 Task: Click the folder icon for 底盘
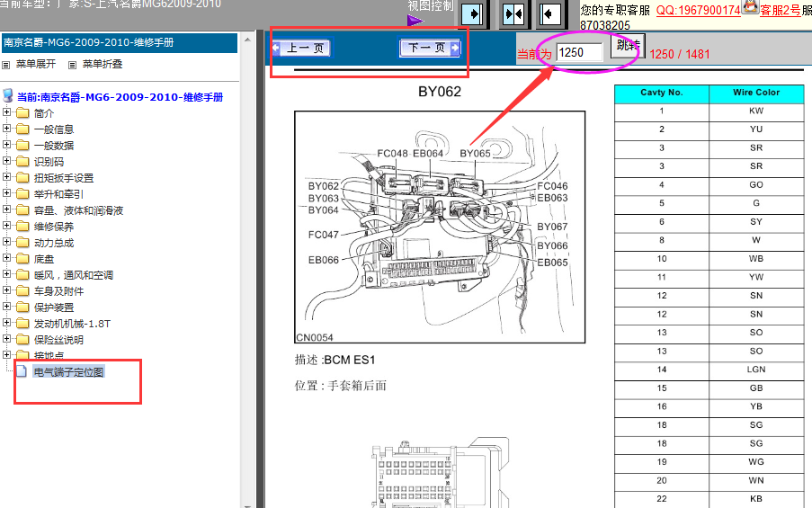coord(22,258)
